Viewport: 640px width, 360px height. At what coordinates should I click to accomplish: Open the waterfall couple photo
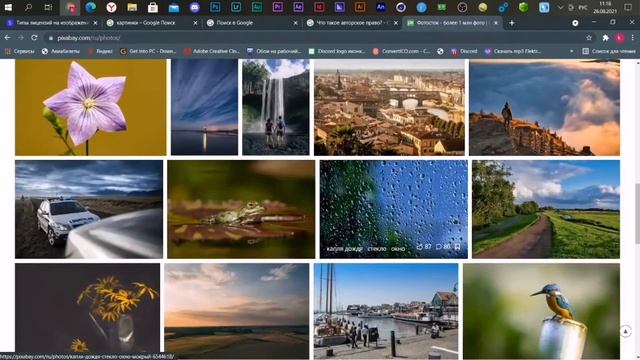[276, 107]
